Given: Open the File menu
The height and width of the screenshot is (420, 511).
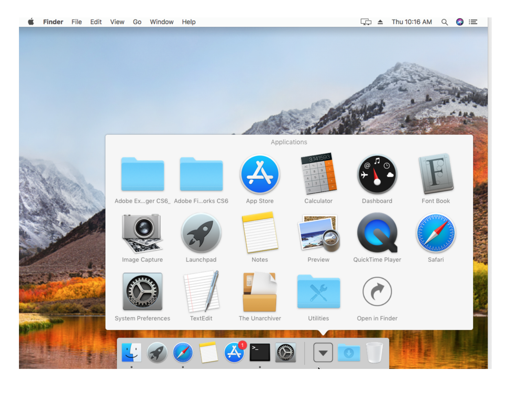Looking at the screenshot, I should pyautogui.click(x=76, y=22).
